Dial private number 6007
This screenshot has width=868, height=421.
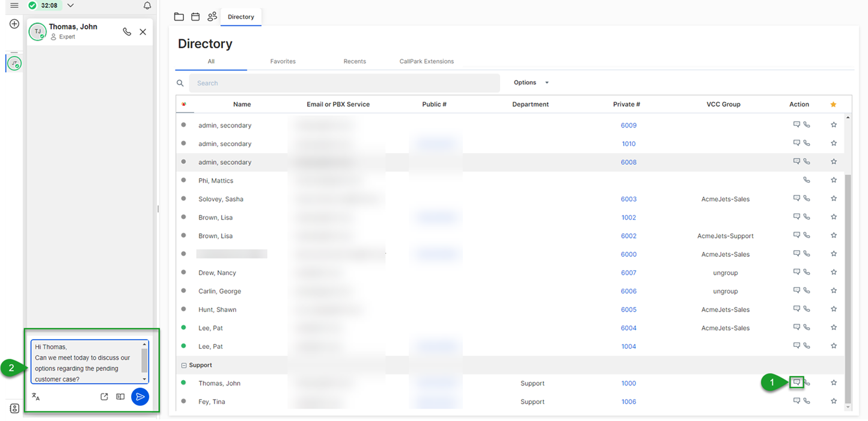click(x=629, y=273)
